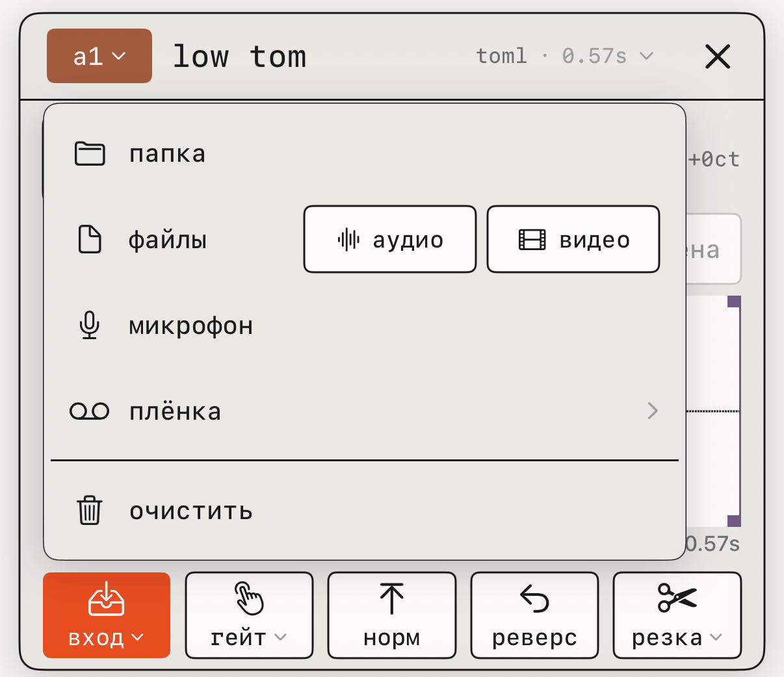Close the low tom sample panel
This screenshot has height=677, width=784.
718,57
